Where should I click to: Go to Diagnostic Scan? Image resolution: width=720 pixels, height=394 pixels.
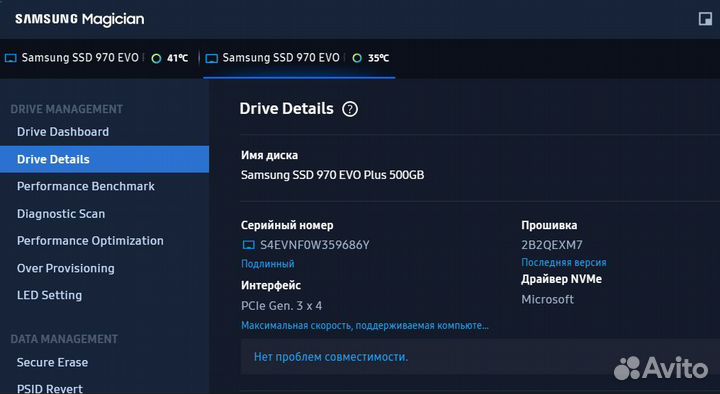[x=61, y=214]
